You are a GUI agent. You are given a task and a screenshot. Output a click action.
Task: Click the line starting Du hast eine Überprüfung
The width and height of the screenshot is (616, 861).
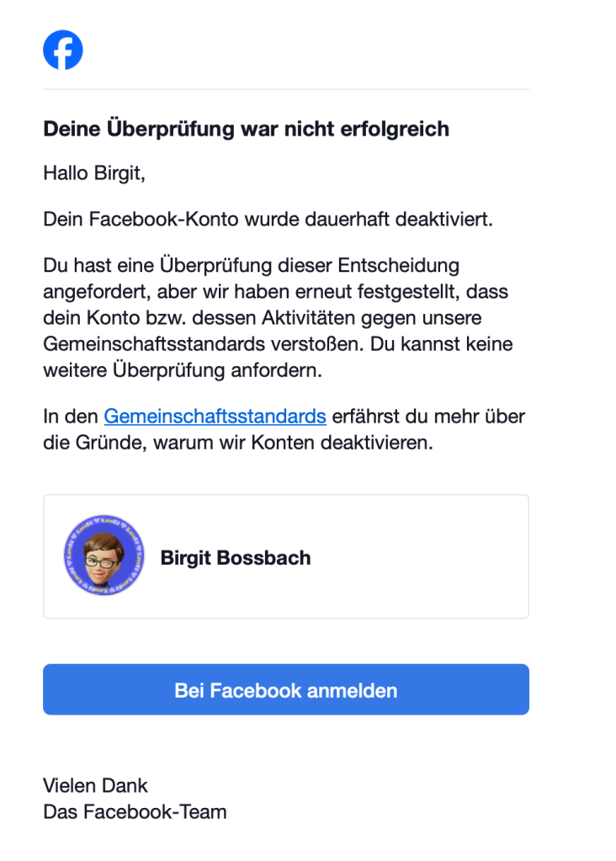[251, 266]
